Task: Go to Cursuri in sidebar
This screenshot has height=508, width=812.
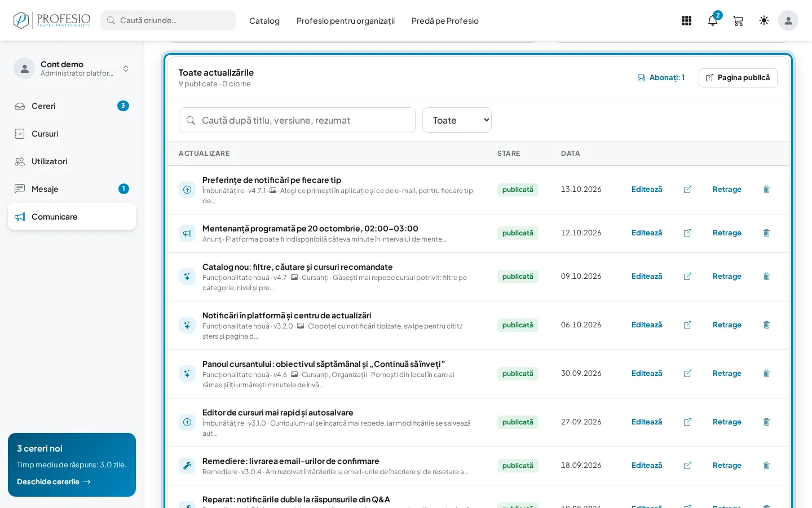Action: coord(72,134)
